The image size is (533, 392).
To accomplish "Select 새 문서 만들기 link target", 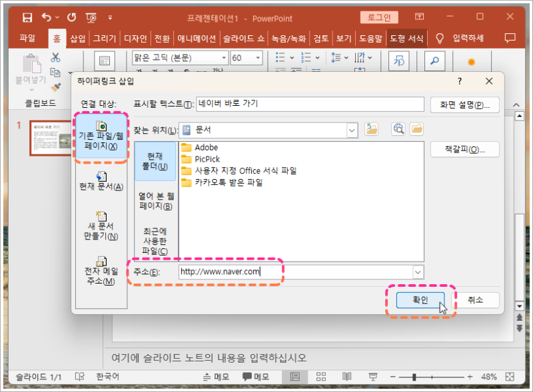I will click(x=101, y=226).
